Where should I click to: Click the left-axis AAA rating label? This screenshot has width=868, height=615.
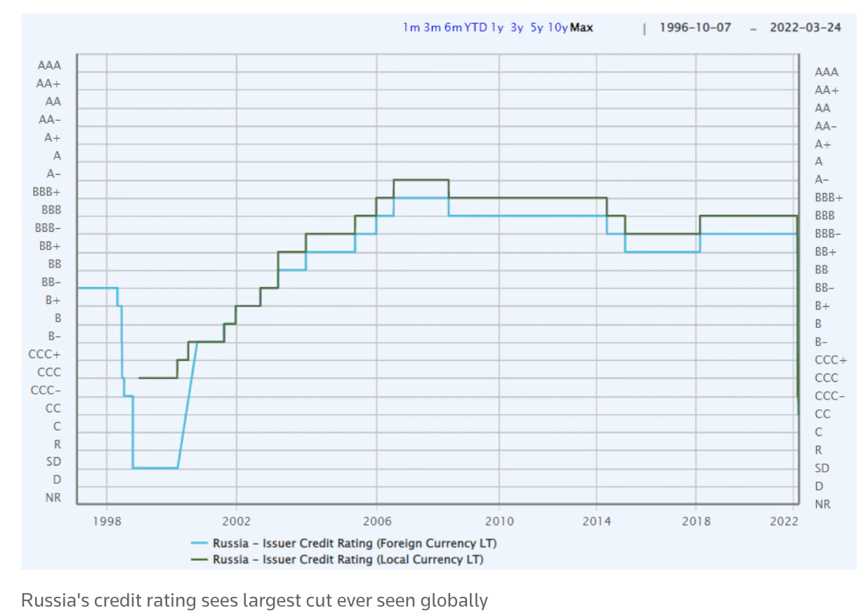[49, 65]
